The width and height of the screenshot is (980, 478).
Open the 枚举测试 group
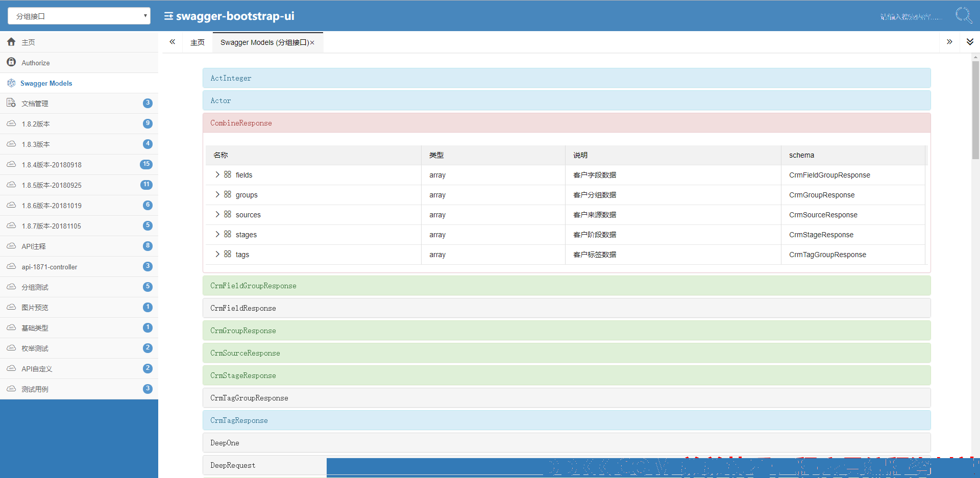coord(79,348)
